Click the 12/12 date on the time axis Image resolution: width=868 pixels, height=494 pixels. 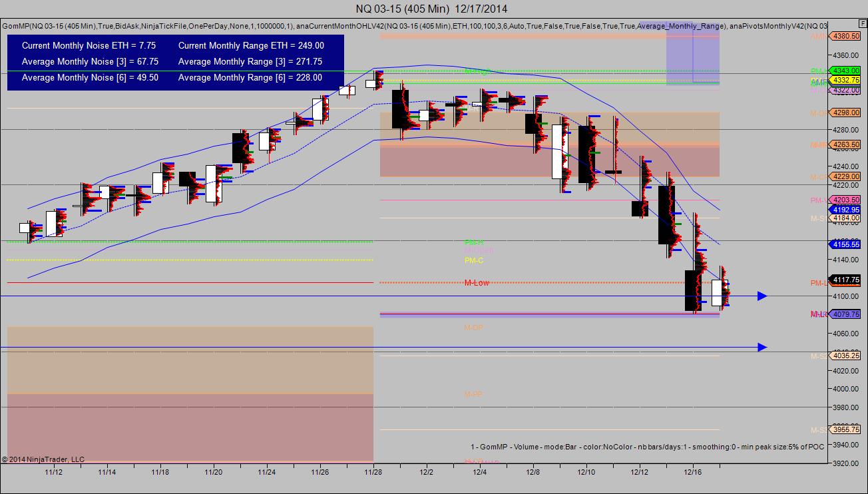click(x=640, y=472)
